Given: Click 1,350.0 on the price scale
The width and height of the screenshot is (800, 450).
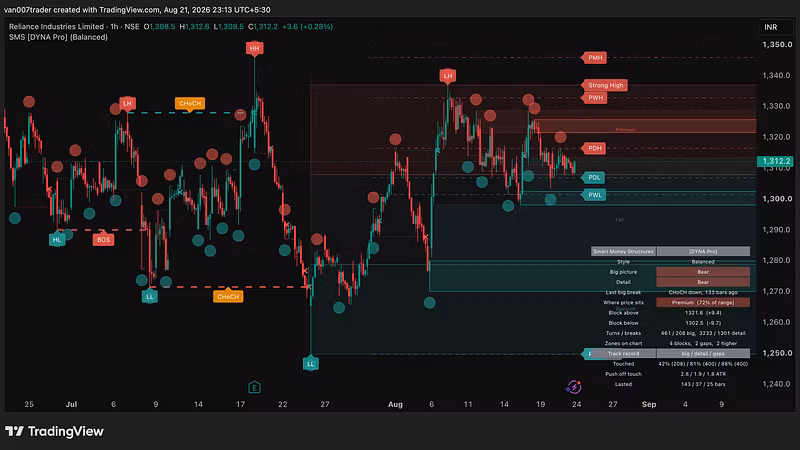Looking at the screenshot, I should pyautogui.click(x=777, y=45).
